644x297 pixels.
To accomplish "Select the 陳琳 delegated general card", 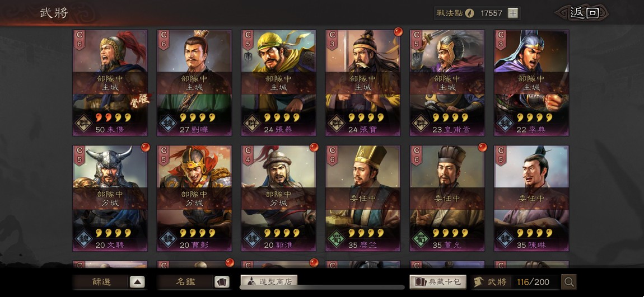I will [531, 198].
